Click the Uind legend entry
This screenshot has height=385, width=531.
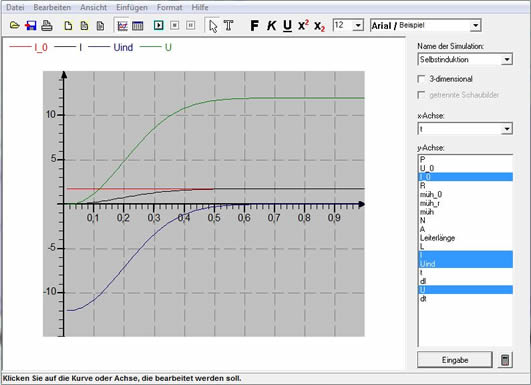pos(111,47)
